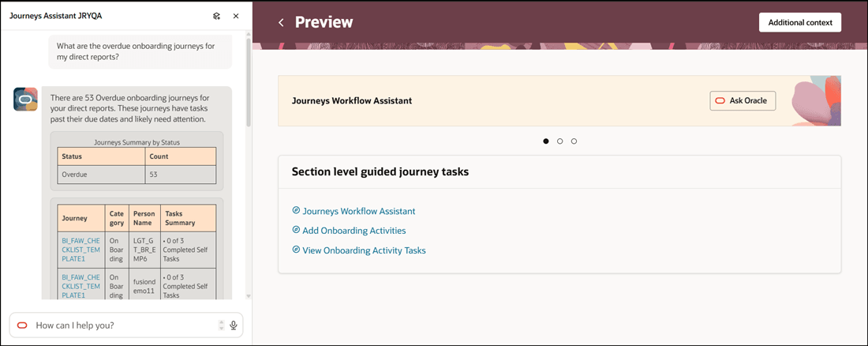Select the second carousel dot
Image resolution: width=868 pixels, height=346 pixels.
click(x=560, y=141)
